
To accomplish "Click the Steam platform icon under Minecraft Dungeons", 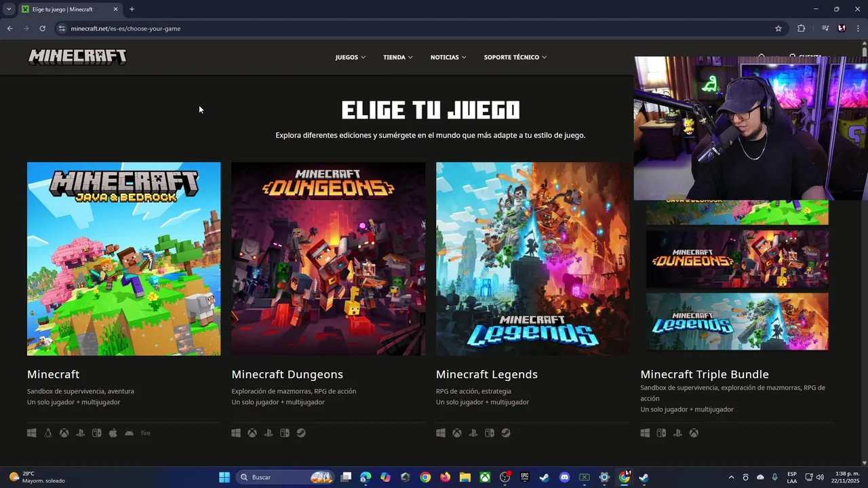I will tap(301, 433).
